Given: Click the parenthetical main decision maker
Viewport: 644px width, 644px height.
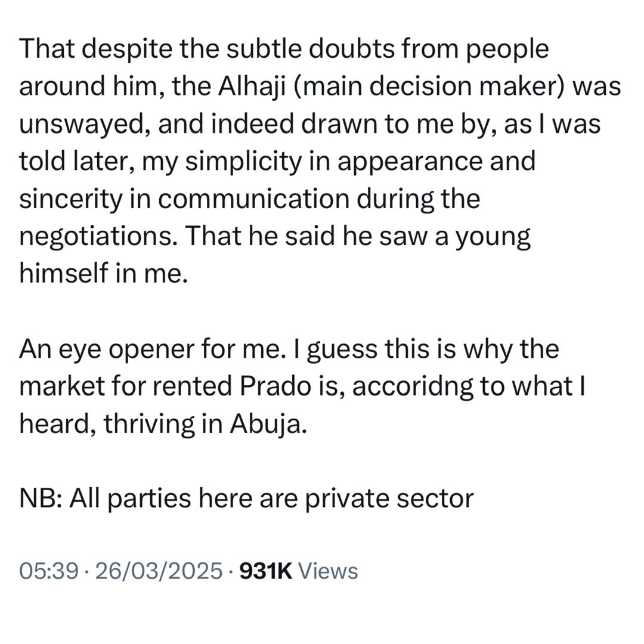Looking at the screenshot, I should tap(428, 86).
